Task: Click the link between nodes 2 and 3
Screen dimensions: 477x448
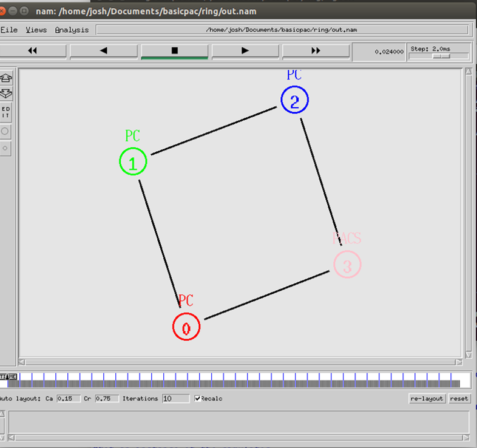Action: tap(321, 182)
